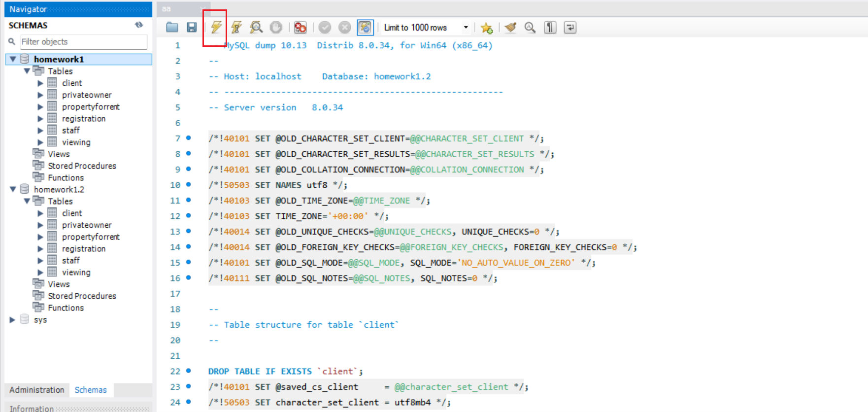The image size is (868, 412).
Task: Roll back the current transaction
Action: (x=345, y=27)
